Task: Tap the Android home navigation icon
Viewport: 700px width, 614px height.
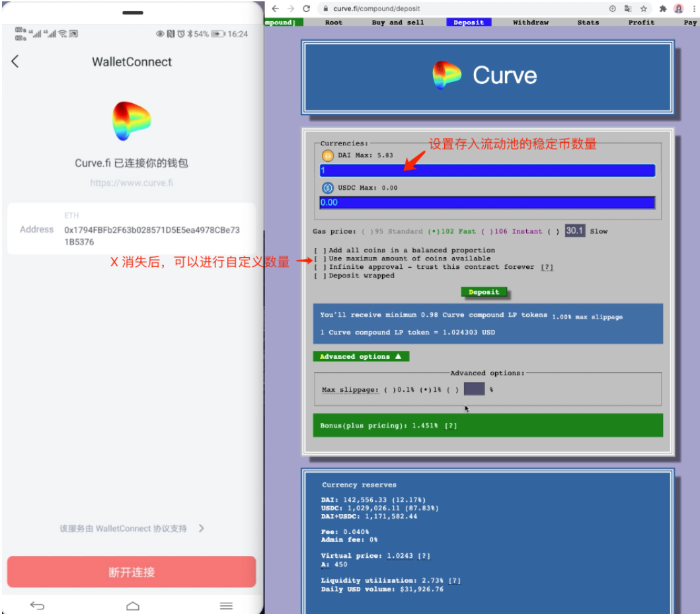Action: tap(133, 605)
